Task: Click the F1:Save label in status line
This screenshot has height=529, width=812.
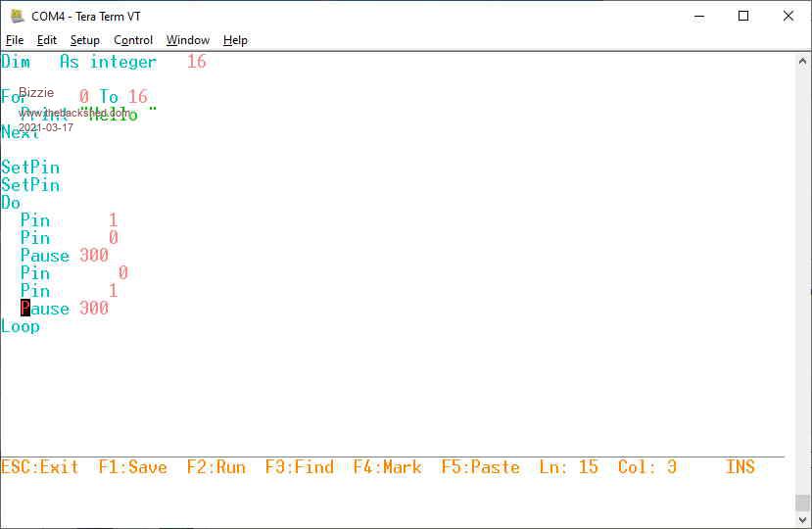Action: click(133, 467)
